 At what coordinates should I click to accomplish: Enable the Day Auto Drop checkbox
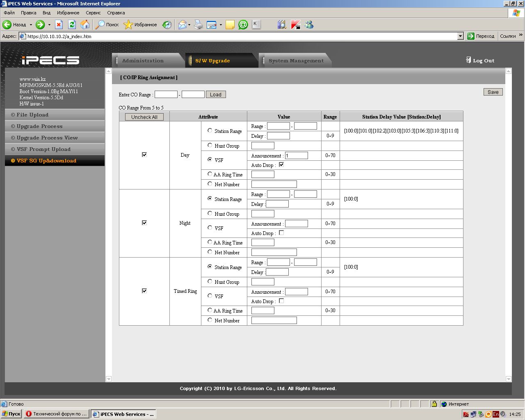click(281, 164)
